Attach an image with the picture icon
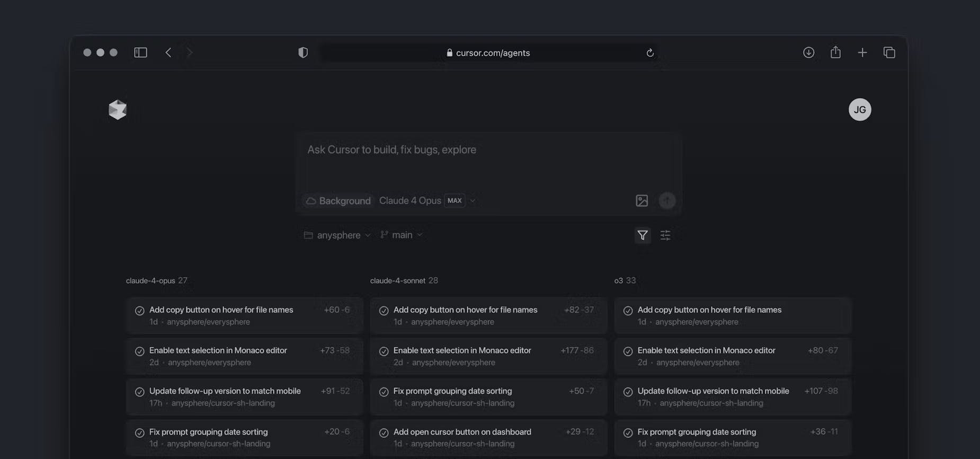Viewport: 980px width, 459px height. [642, 200]
